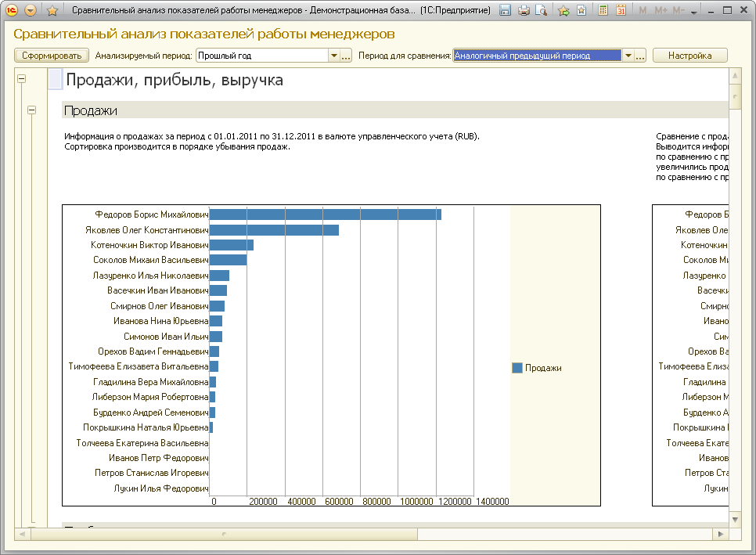
Task: Click the Save (floppy disk) icon
Action: [506, 11]
